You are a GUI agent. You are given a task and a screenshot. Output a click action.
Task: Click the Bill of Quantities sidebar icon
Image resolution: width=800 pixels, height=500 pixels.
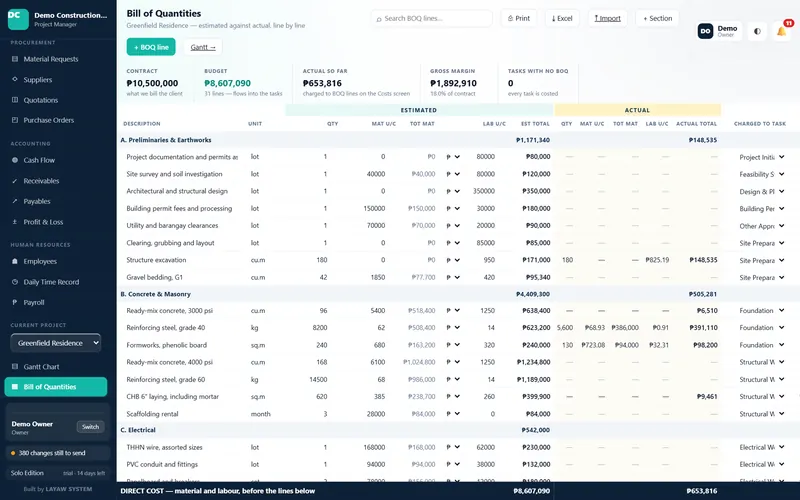pyautogui.click(x=15, y=387)
